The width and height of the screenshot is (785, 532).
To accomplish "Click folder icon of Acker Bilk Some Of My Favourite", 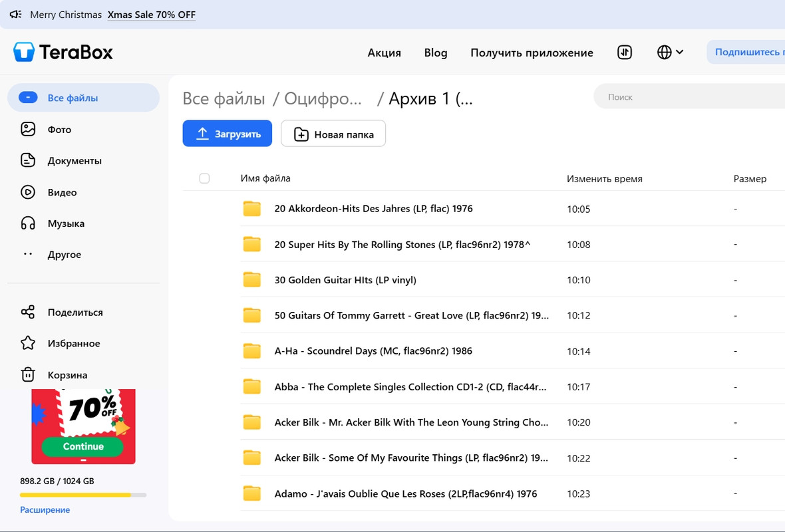I will click(x=252, y=458).
